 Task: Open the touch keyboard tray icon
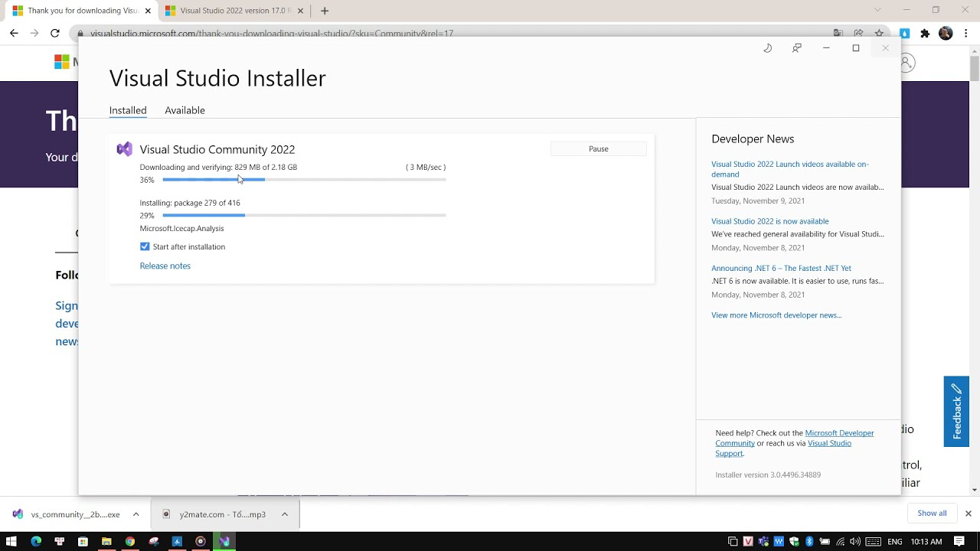click(x=873, y=542)
